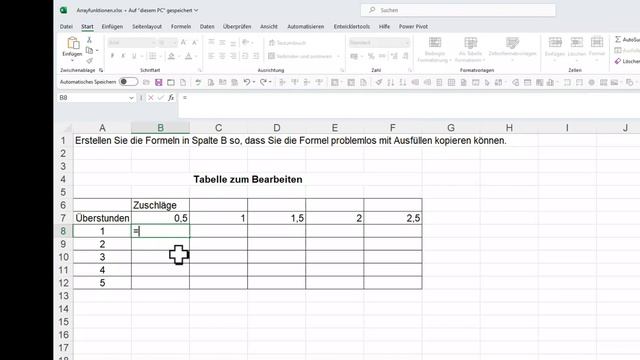The width and height of the screenshot is (640, 360).
Task: Toggle Textumbruch wrap text
Action: click(x=287, y=43)
